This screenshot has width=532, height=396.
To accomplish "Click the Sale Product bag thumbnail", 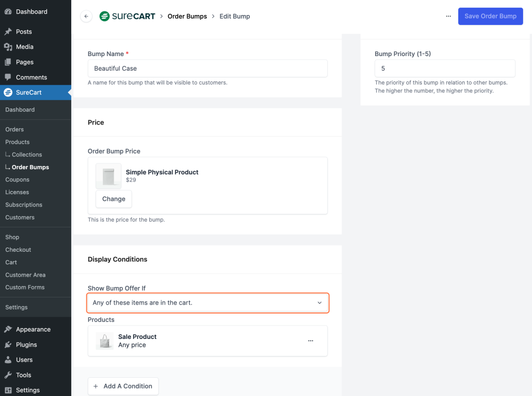I will tap(104, 341).
